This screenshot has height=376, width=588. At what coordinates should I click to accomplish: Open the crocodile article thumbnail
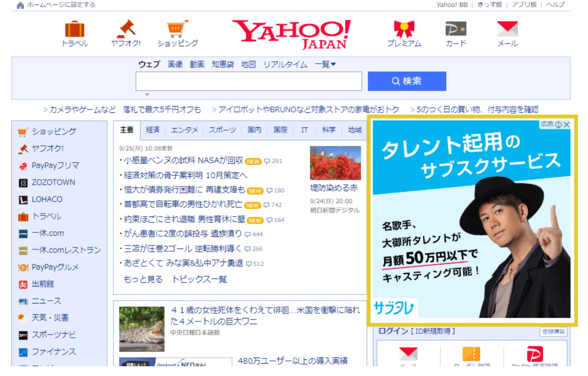(142, 329)
